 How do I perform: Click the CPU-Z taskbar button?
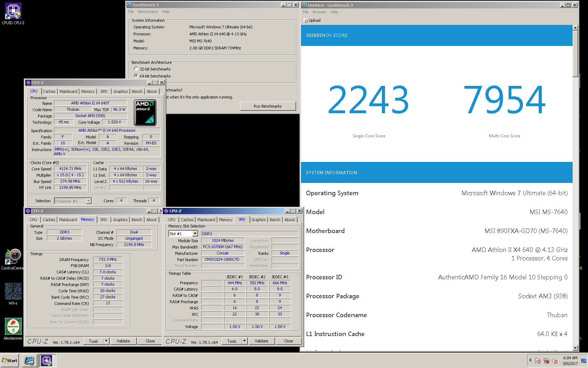tap(47, 360)
